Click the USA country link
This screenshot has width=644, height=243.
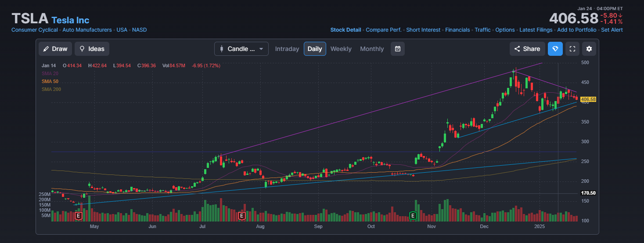click(x=122, y=30)
